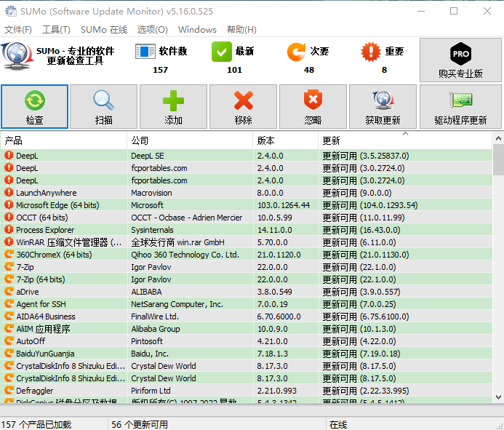Click status bar 56 个更新可用

tap(140, 424)
